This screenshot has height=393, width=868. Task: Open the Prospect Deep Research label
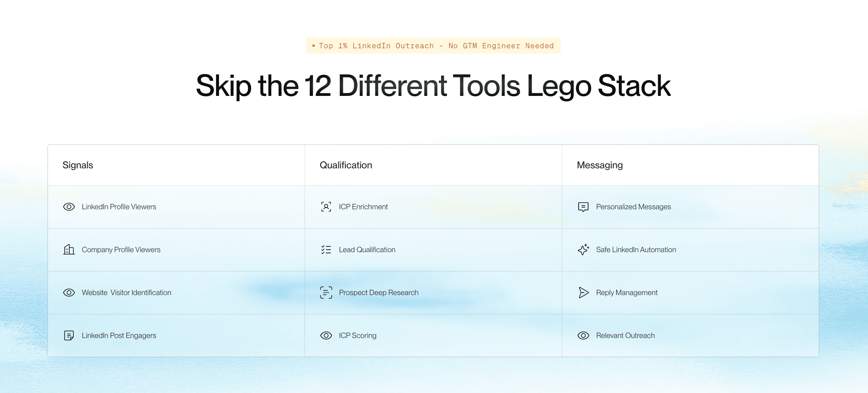(378, 292)
